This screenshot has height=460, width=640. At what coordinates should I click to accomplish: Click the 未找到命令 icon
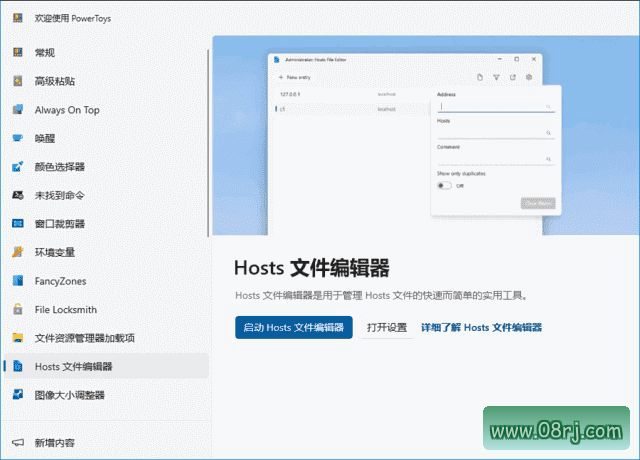point(18,195)
